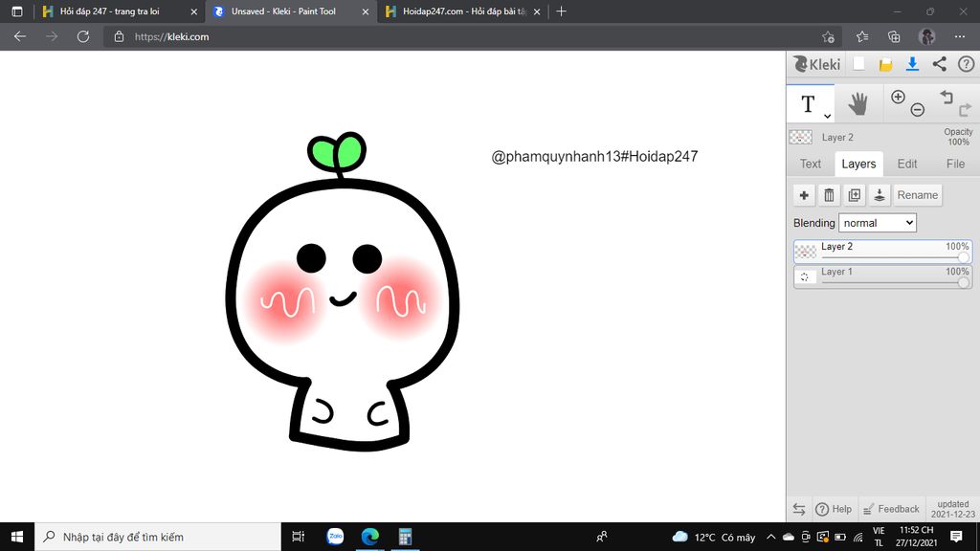
Task: Click the share icon in Kleki
Action: pos(940,64)
